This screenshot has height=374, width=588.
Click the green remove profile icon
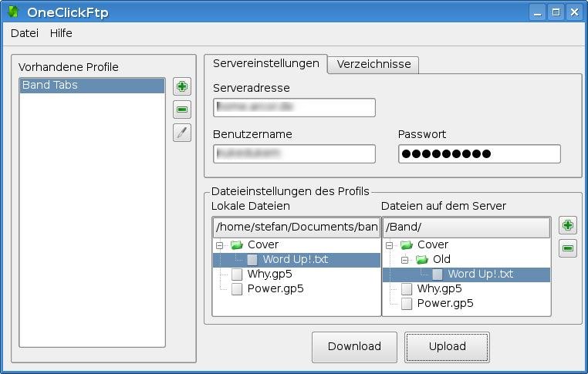click(182, 110)
